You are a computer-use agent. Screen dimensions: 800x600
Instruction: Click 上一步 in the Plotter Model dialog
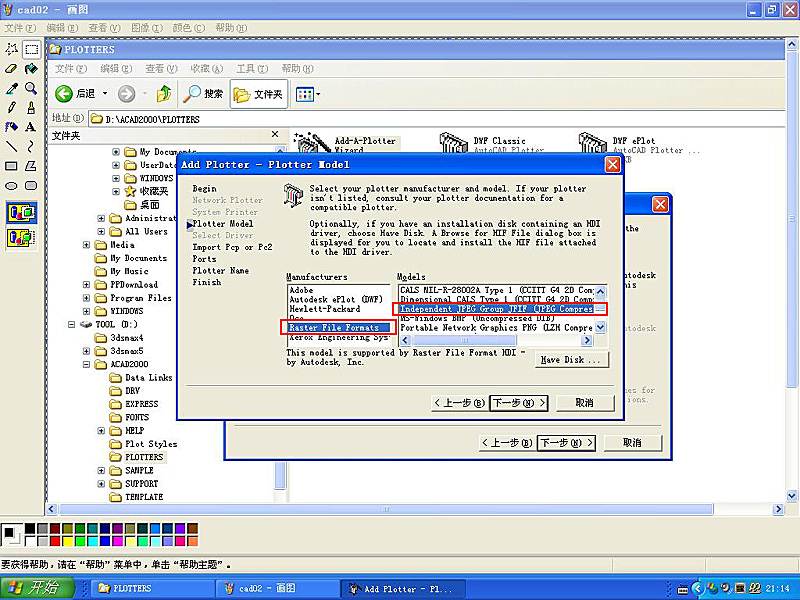(x=460, y=403)
